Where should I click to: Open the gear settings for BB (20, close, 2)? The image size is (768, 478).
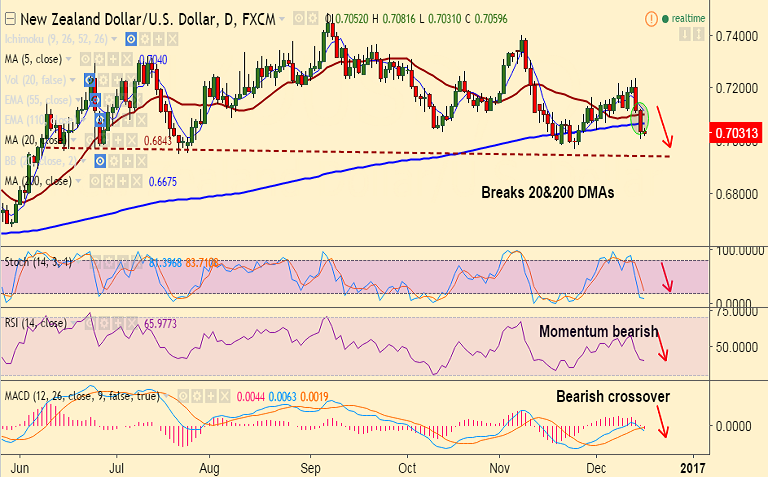[114, 161]
